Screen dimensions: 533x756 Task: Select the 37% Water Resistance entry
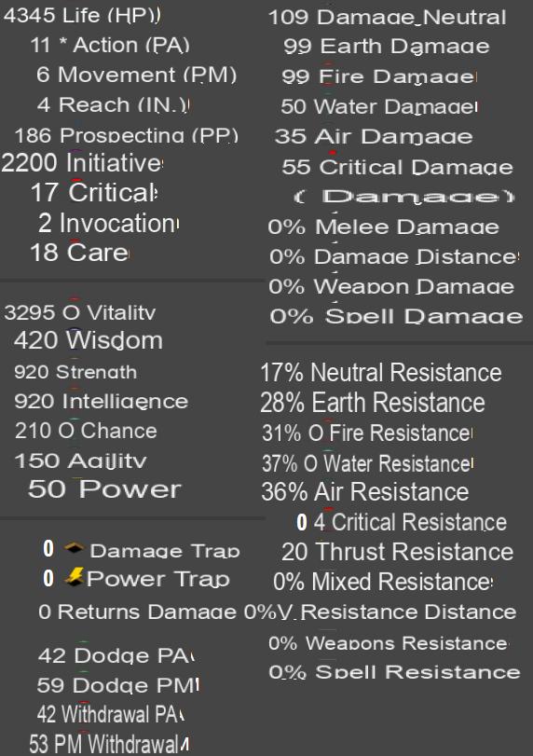pyautogui.click(x=368, y=464)
